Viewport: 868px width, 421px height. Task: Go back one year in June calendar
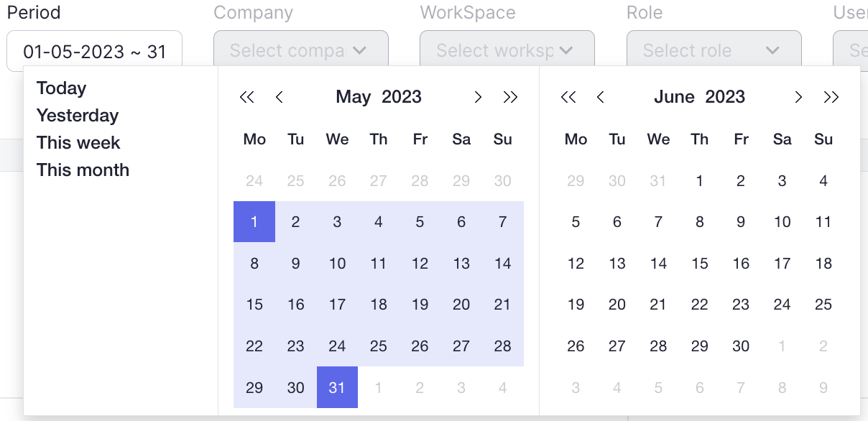click(x=568, y=97)
